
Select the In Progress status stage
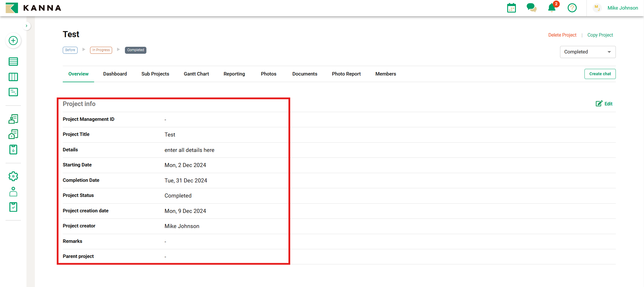point(101,50)
